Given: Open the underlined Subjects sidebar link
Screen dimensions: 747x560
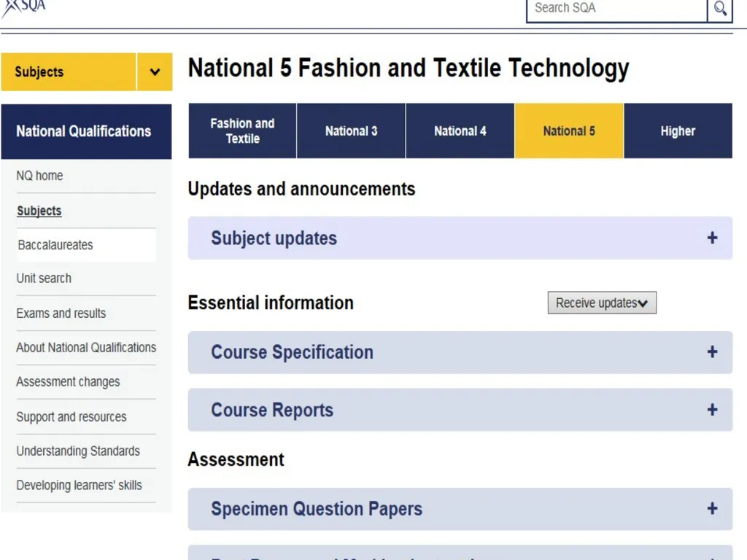Looking at the screenshot, I should point(39,211).
